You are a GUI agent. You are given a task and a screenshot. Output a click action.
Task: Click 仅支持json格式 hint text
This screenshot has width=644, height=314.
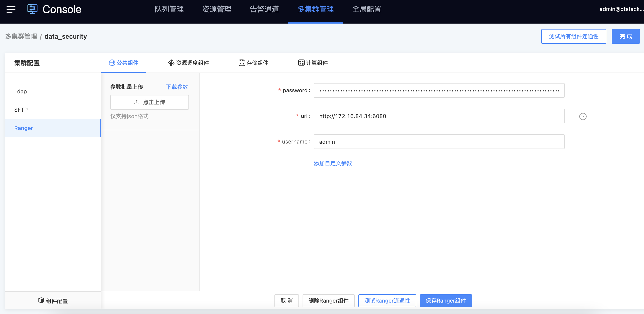pos(129,116)
